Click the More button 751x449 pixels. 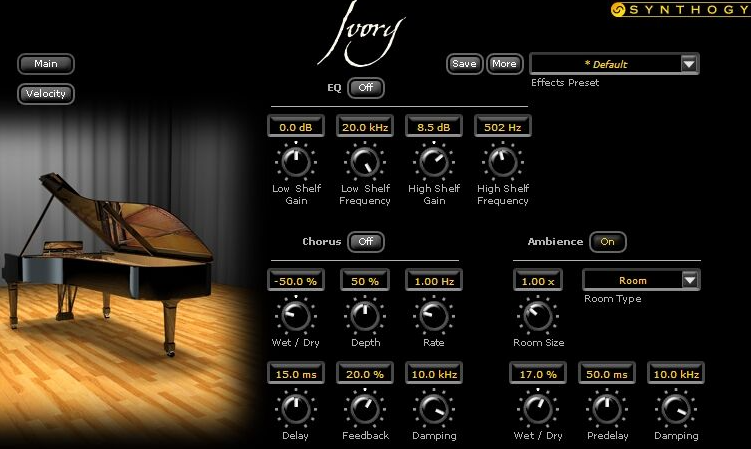504,64
